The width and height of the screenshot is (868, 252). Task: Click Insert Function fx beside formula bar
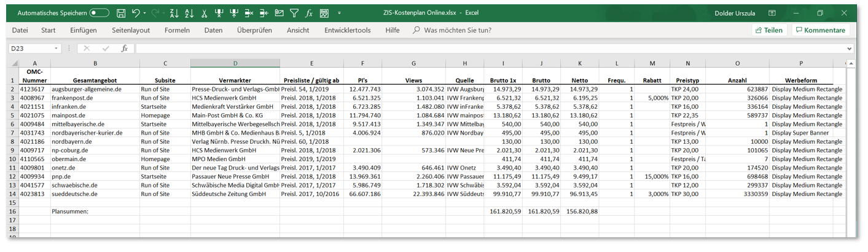124,48
